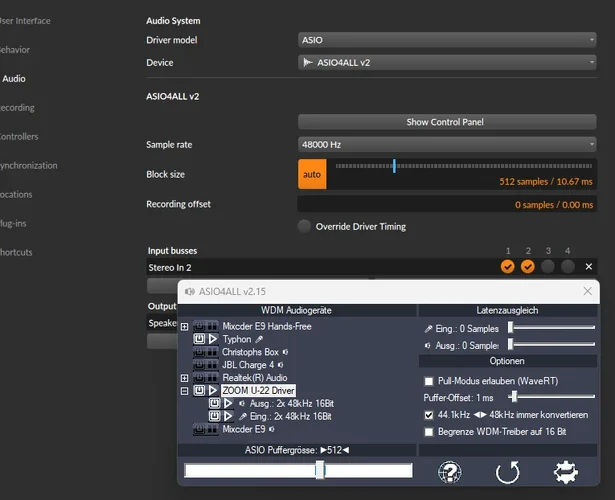Collapse the ZOOM U-22 Driver tree node
The height and width of the screenshot is (500, 615).
point(185,391)
